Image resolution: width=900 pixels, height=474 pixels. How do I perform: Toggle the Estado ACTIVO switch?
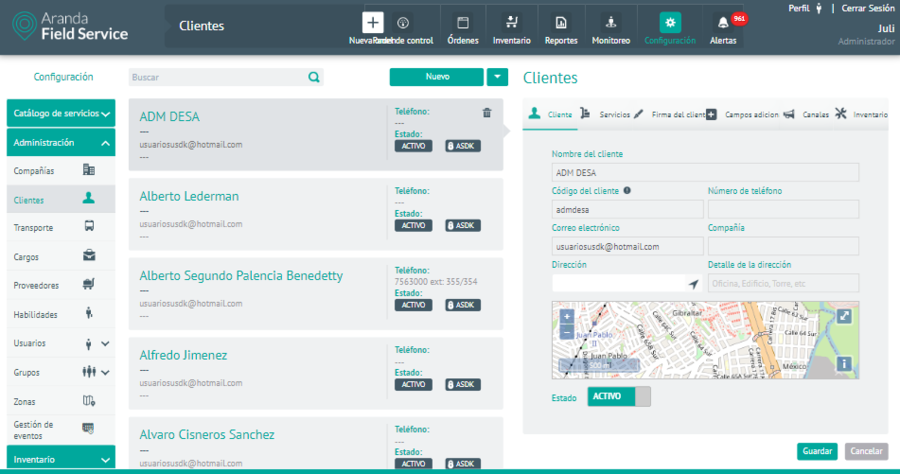tap(618, 397)
